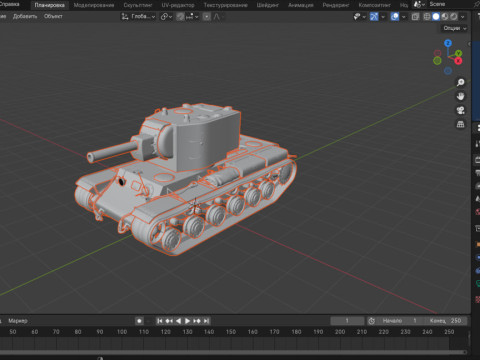The width and height of the screenshot is (480, 360).
Task: Switch to the Композитинг workspace tab
Action: pyautogui.click(x=374, y=5)
